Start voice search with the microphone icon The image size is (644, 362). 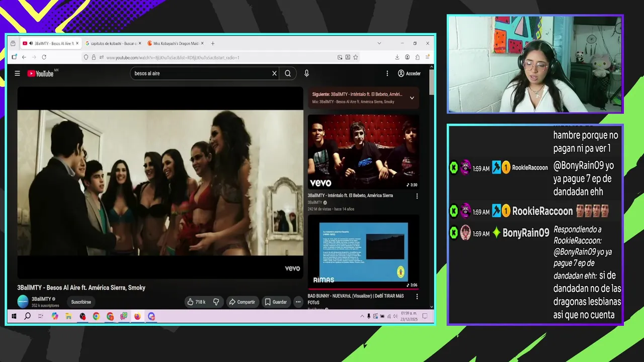click(x=306, y=73)
